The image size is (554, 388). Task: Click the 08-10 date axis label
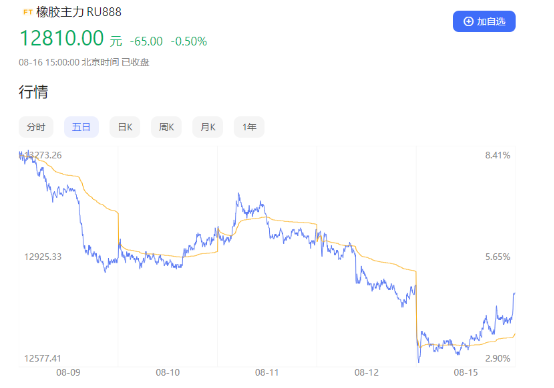167,372
